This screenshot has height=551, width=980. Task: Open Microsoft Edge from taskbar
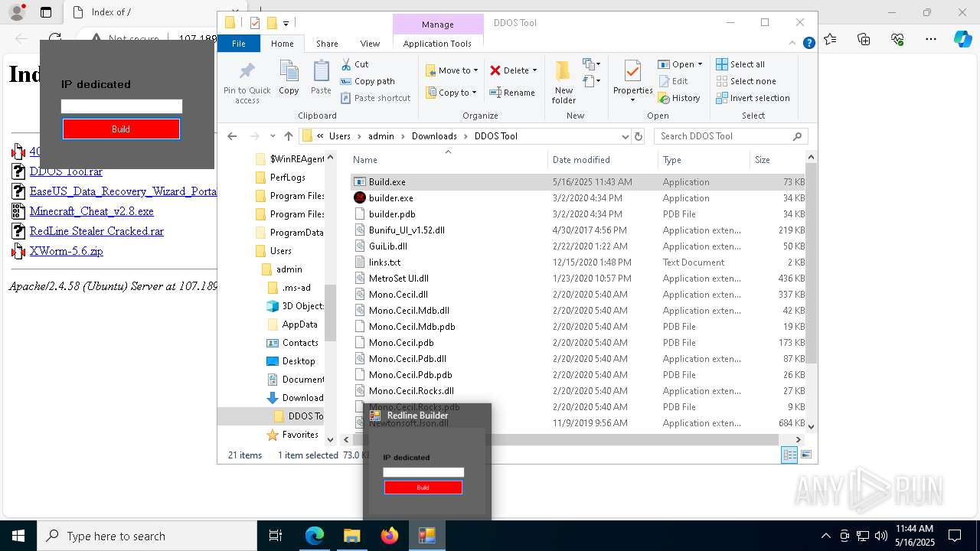[x=315, y=536]
